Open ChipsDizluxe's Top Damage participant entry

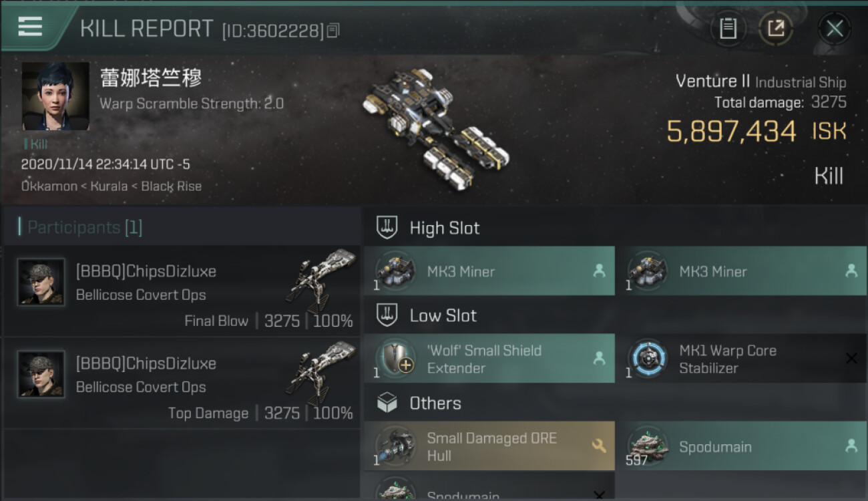point(182,383)
